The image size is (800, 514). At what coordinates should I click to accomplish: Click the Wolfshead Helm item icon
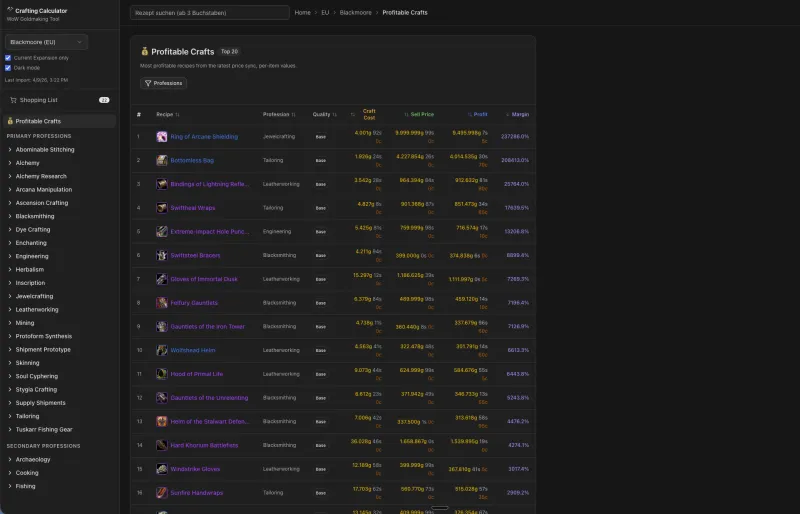tap(162, 350)
